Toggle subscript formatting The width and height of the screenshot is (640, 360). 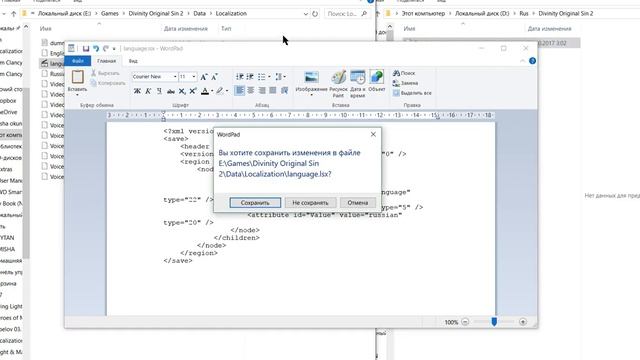click(x=182, y=91)
